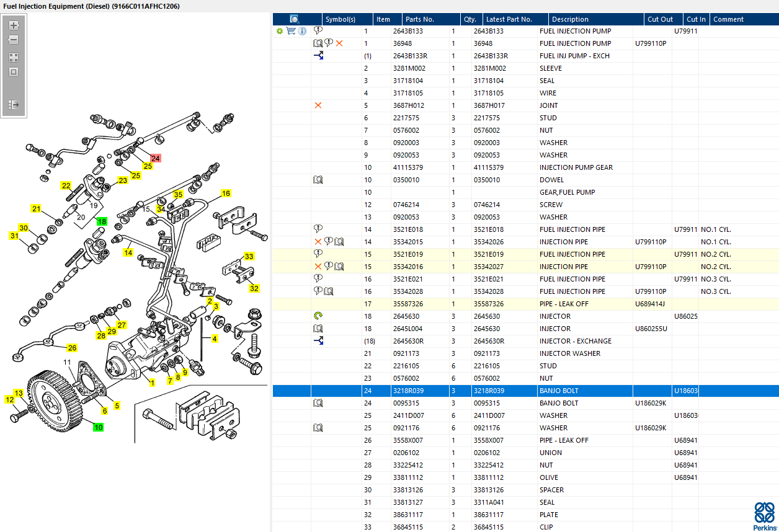Select callout 16 in the diagram
The image size is (779, 532).
coord(226,193)
